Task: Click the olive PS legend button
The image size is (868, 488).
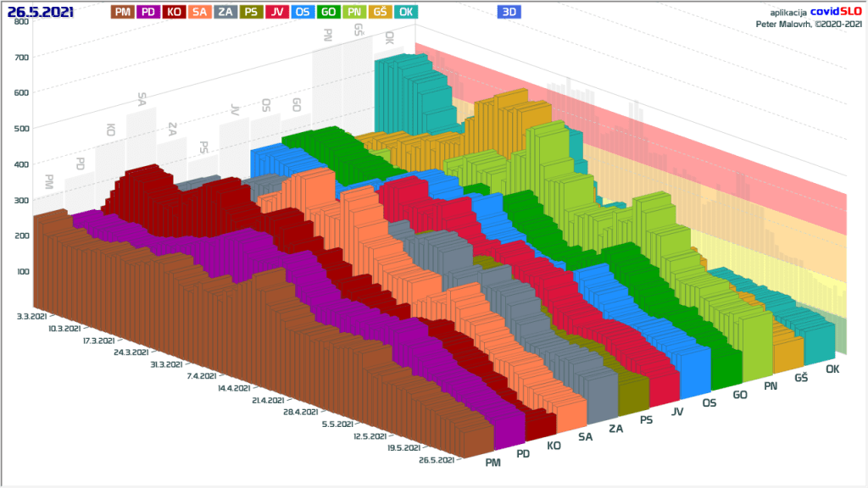Action: point(252,12)
